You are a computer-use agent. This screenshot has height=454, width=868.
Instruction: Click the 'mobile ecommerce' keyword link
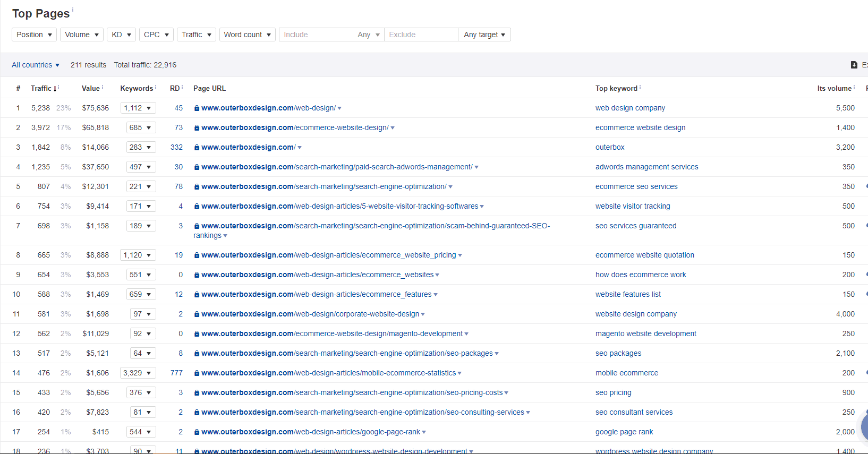coord(627,373)
